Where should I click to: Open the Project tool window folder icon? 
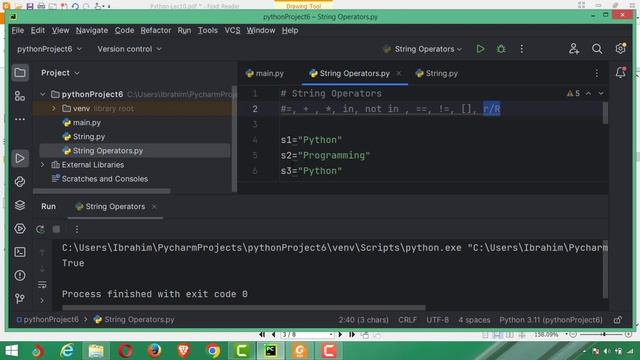20,73
